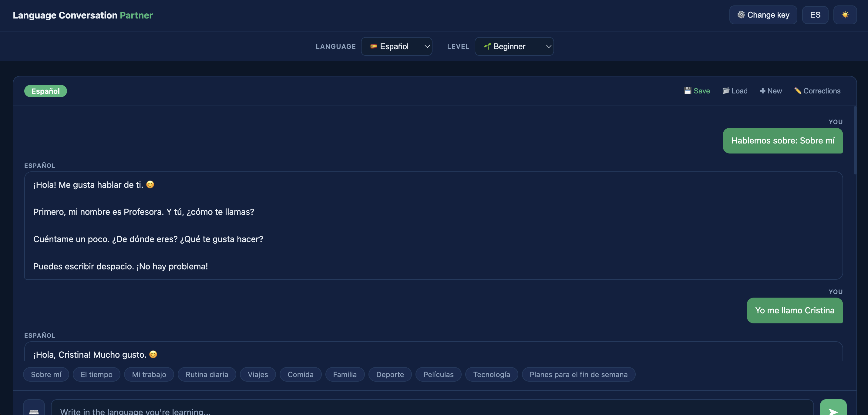
Task: Open the Español language dropdown
Action: 396,46
